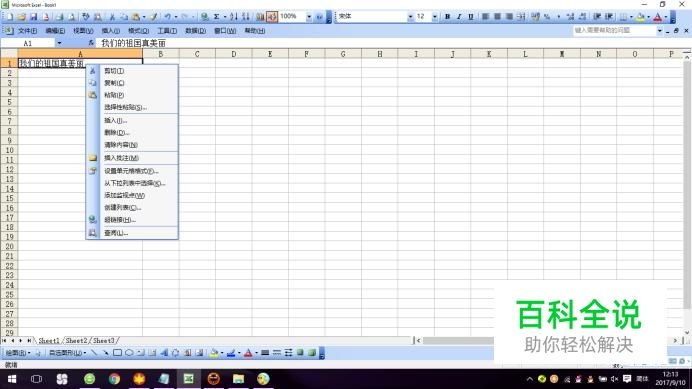
Task: Toggle Align Right
Action: point(509,17)
